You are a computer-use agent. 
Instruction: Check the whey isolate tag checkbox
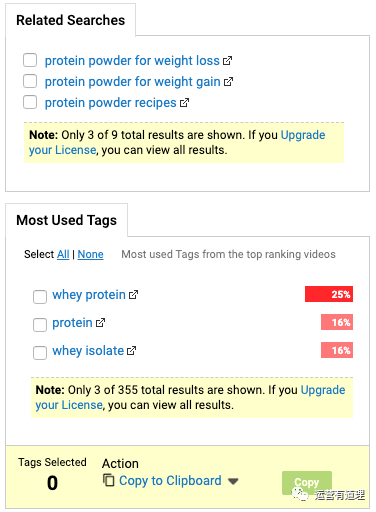(40, 352)
